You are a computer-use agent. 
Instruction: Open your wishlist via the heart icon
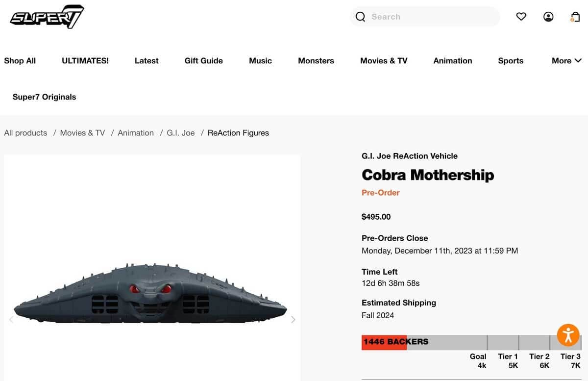[x=521, y=16]
